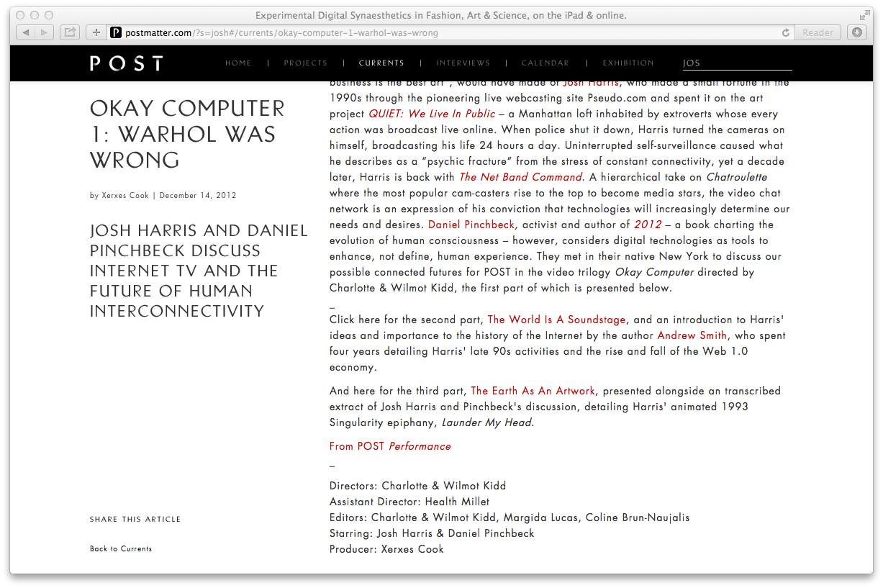Image resolution: width=883 pixels, height=588 pixels.
Task: Click the site search field containing JOS
Action: click(737, 63)
